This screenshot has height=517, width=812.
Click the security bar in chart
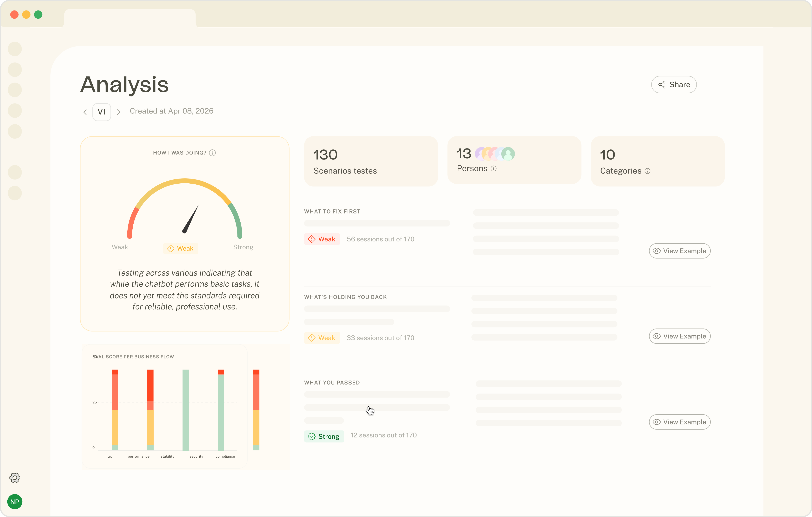click(221, 410)
